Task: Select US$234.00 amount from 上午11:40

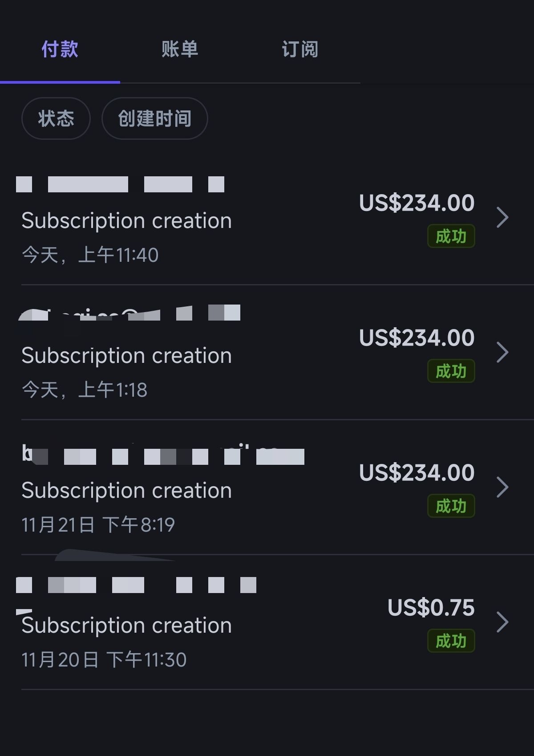Action: (x=417, y=203)
